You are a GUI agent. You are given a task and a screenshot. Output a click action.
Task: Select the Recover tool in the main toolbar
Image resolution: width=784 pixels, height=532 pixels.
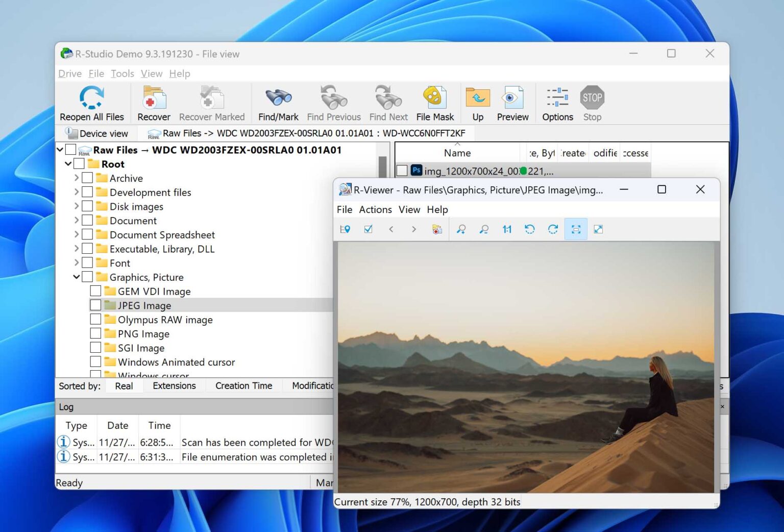click(153, 102)
